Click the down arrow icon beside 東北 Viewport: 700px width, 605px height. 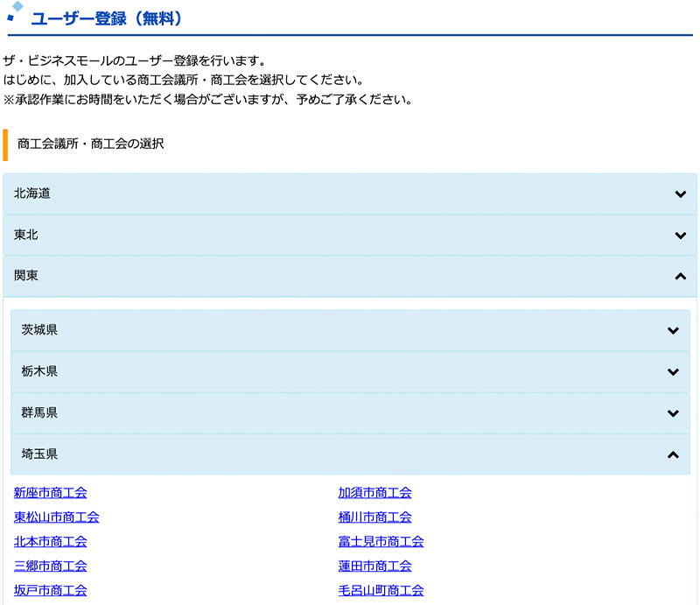[x=681, y=236]
